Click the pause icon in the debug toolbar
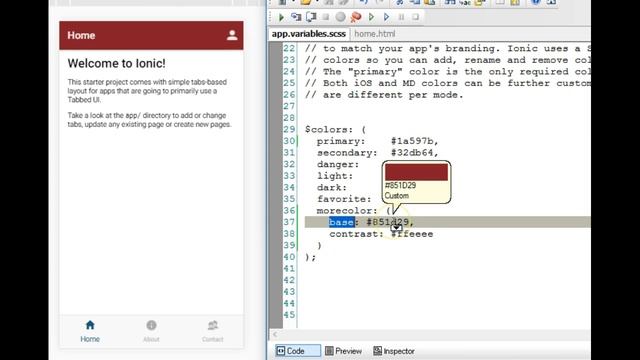The height and width of the screenshot is (360, 640). coord(401,17)
